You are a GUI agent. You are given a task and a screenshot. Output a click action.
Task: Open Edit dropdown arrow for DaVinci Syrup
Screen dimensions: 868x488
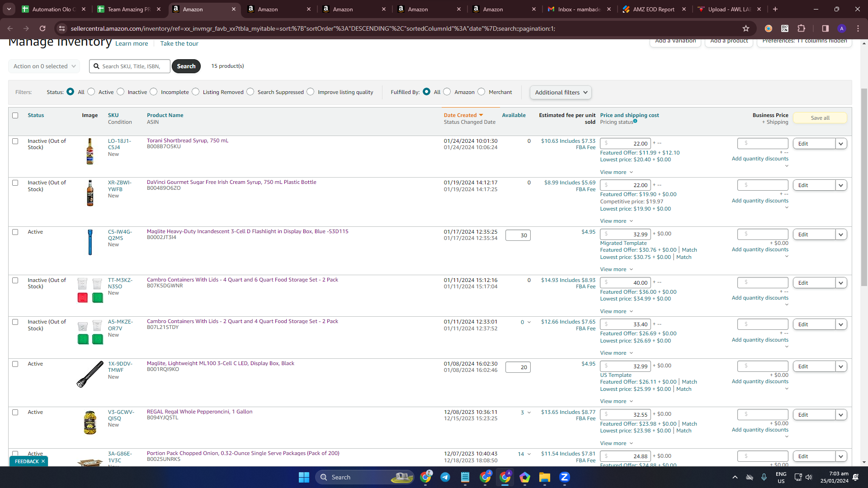(x=841, y=185)
